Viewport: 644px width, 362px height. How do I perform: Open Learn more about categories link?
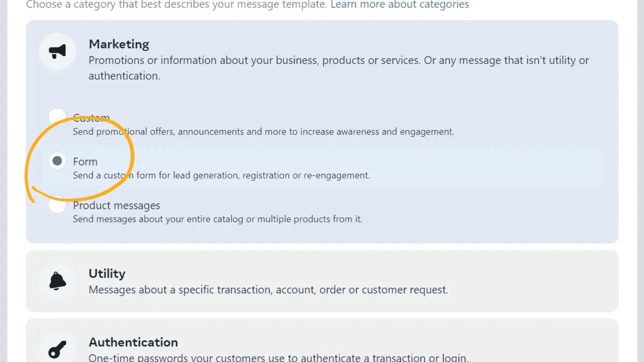400,5
